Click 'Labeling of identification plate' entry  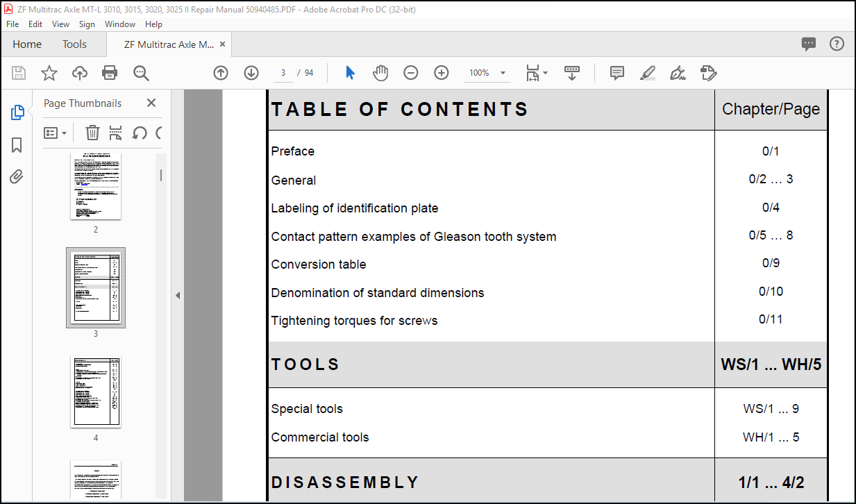(x=354, y=208)
